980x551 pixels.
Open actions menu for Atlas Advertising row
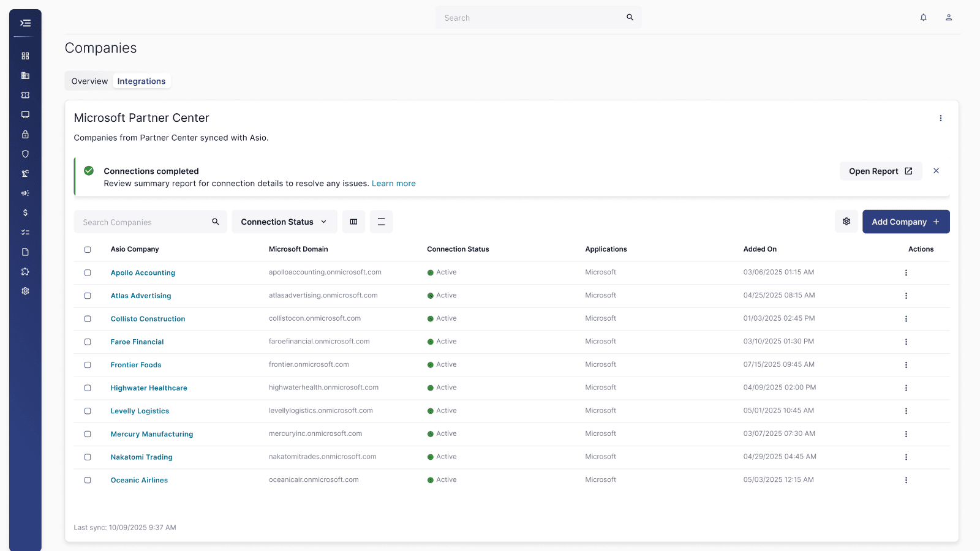[906, 296]
